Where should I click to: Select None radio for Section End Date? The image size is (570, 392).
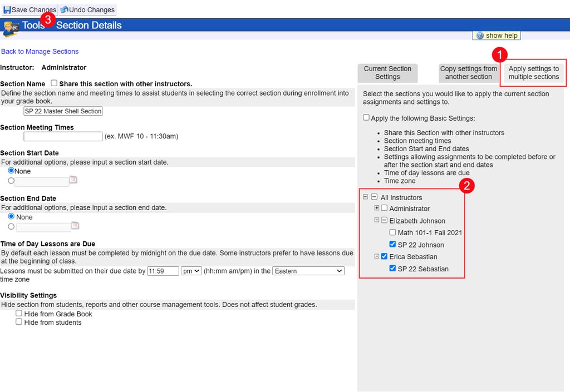(11, 217)
